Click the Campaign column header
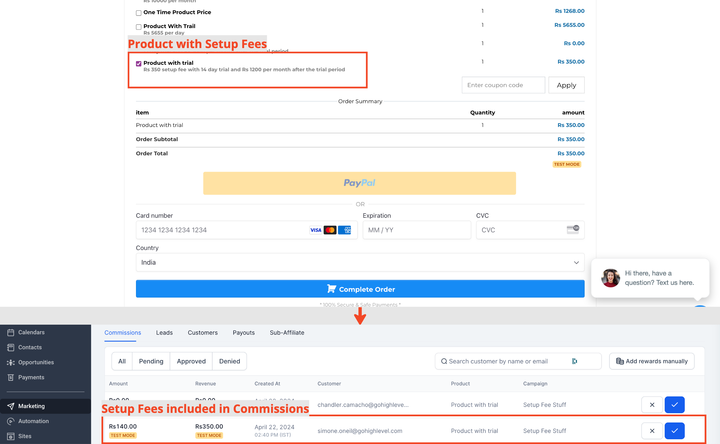Viewport: 720px width, 444px height. coord(535,383)
